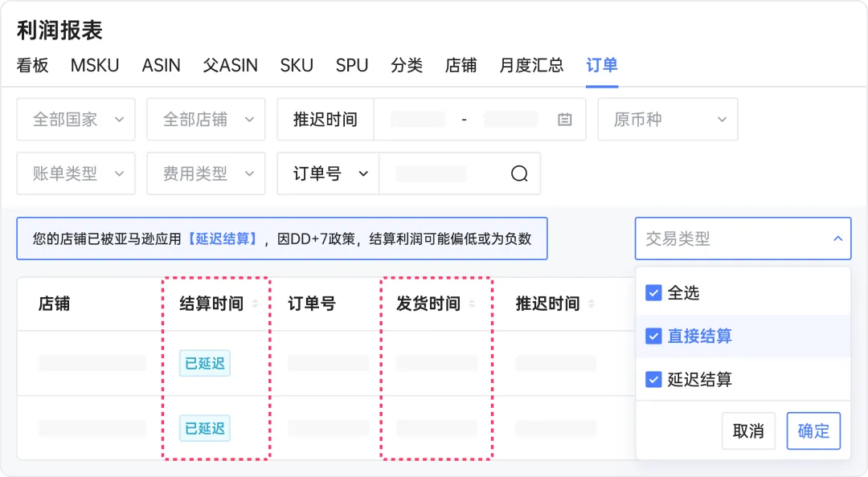868x477 pixels.
Task: Click the first 已延迟 status tag
Action: [x=205, y=364]
